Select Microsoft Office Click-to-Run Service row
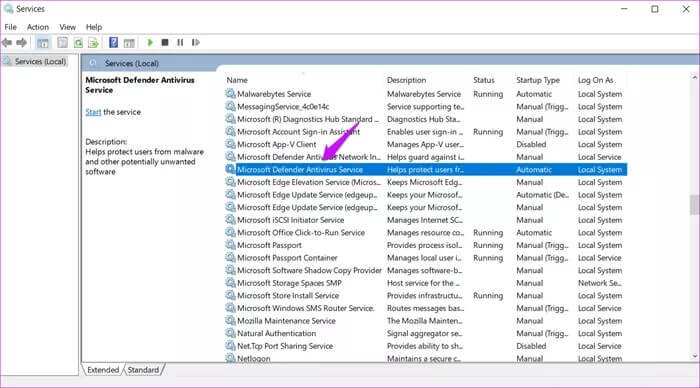Screen dimensions: 700x388 [x=426, y=233]
